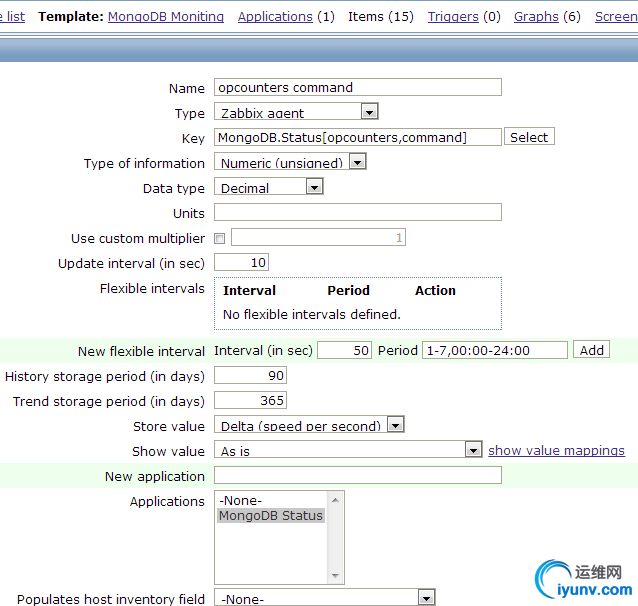This screenshot has height=606, width=638.
Task: Click the Period column header in intervals
Action: [x=349, y=291]
